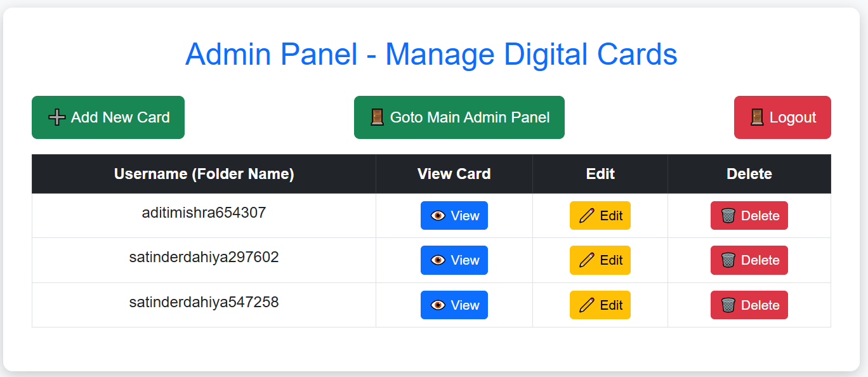The width and height of the screenshot is (868, 377).
Task: Click the eye icon in aditimishra654307's View button
Action: pyautogui.click(x=438, y=215)
